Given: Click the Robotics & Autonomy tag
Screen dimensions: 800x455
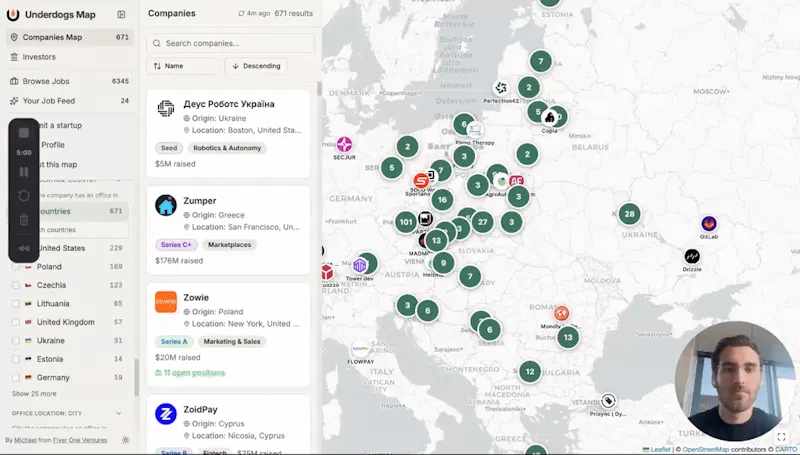Looking at the screenshot, I should (227, 148).
